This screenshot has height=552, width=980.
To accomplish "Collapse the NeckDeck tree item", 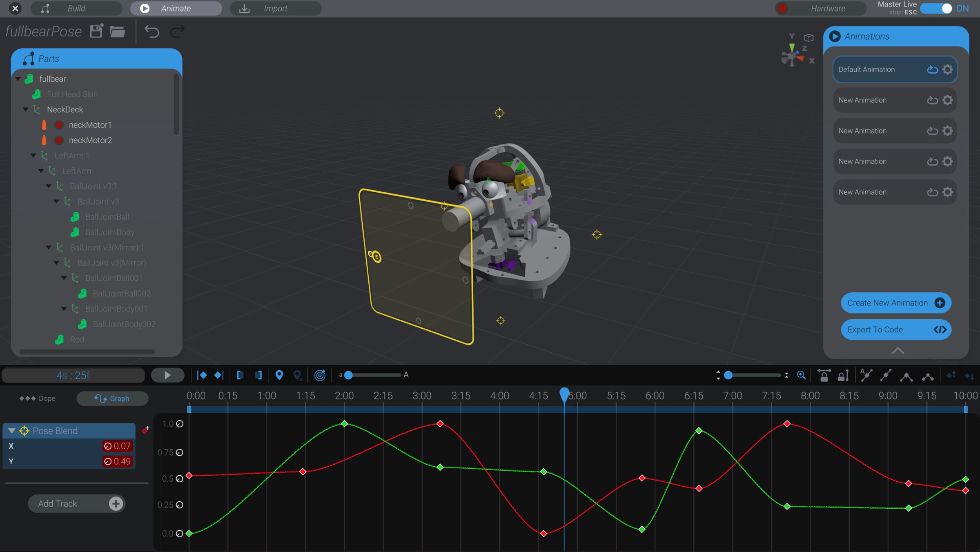I will (25, 109).
